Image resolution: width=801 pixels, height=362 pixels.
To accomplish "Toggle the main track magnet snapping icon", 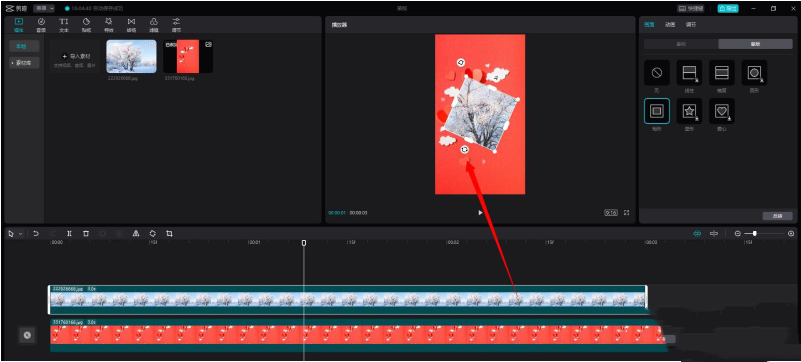I will (x=697, y=233).
